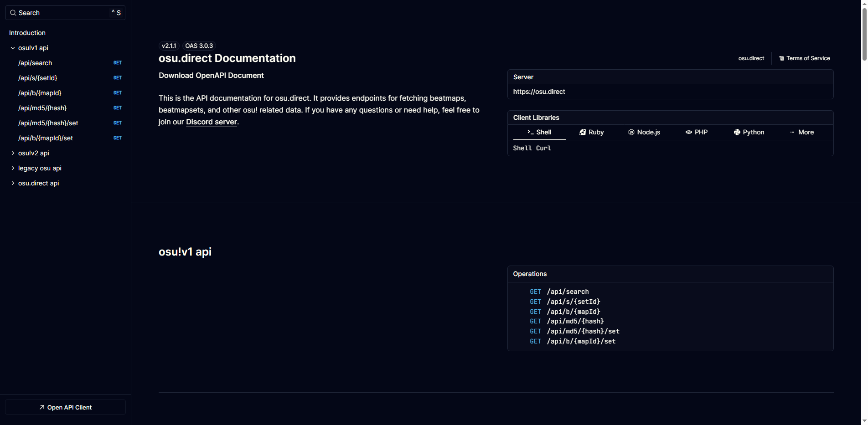
Task: Click the three-dots More icon
Action: coord(792,132)
